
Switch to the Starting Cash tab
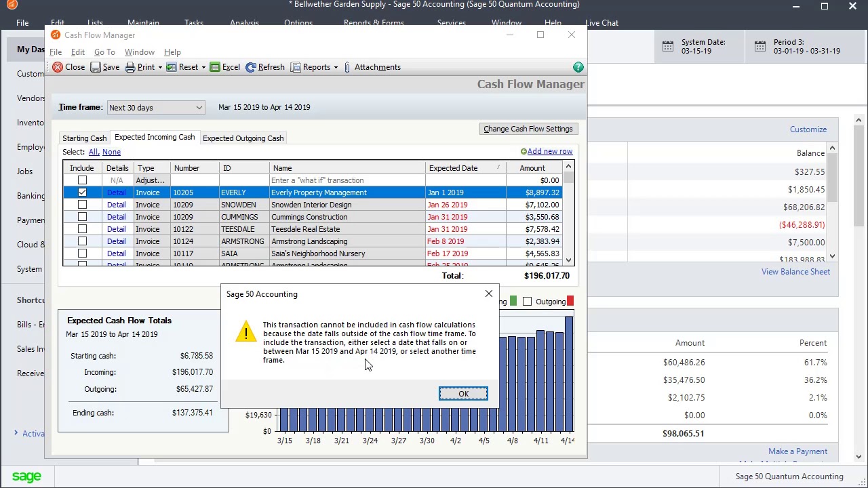click(x=85, y=138)
